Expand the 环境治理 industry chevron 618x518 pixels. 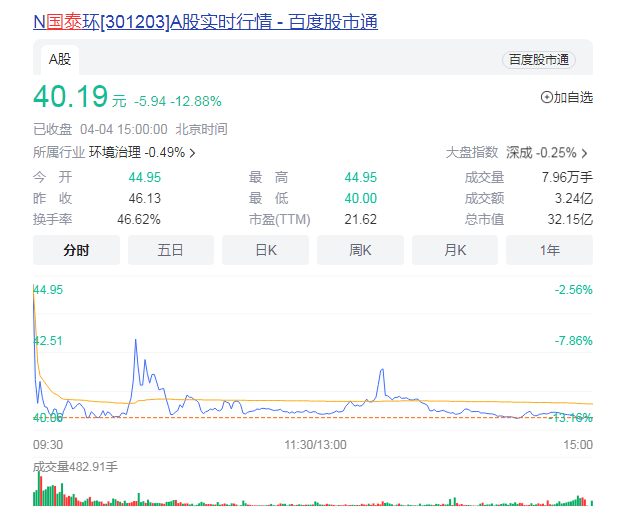192,153
